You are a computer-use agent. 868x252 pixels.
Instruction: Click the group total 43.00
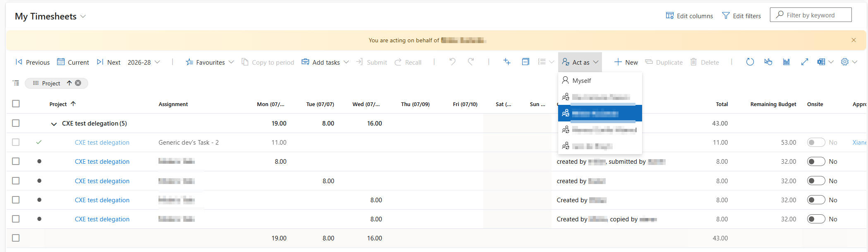click(720, 123)
